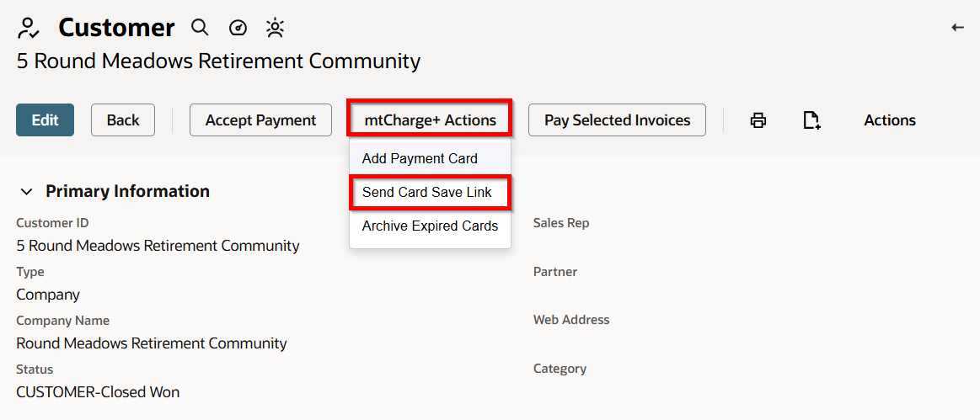Click Accept Payment button
Screen dimensions: 980x420
tap(260, 120)
